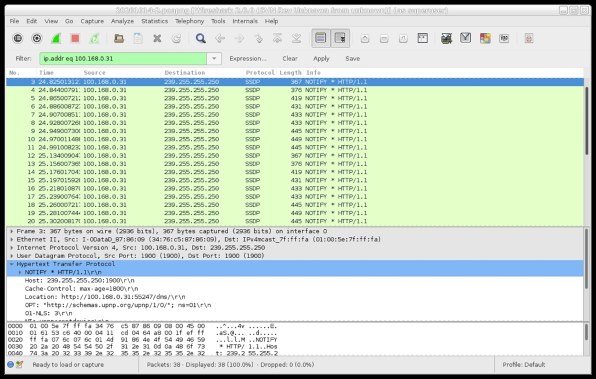Jump to the last packet icon
This screenshot has width=596, height=379.
tap(296, 38)
